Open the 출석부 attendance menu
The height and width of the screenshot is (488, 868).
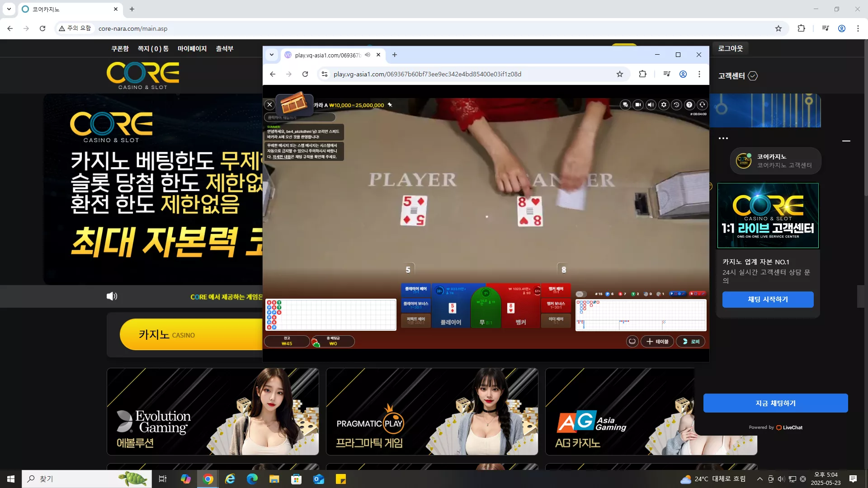225,49
